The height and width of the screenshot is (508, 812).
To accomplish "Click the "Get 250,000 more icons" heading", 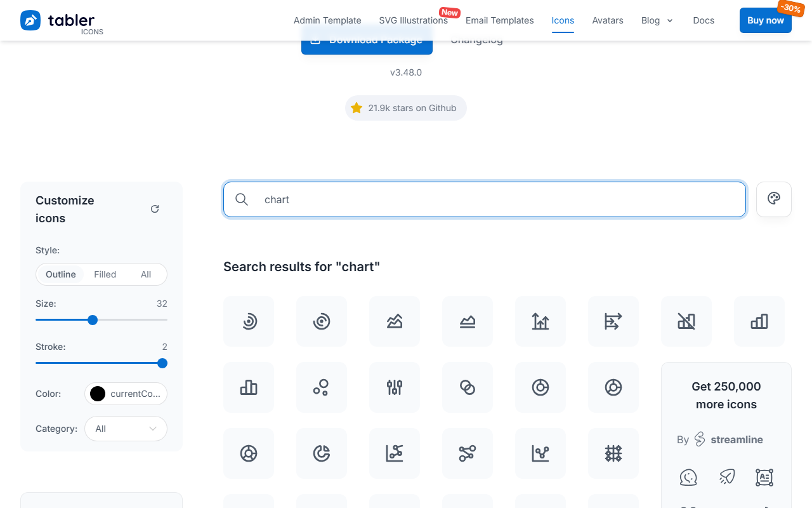I will pyautogui.click(x=726, y=396).
